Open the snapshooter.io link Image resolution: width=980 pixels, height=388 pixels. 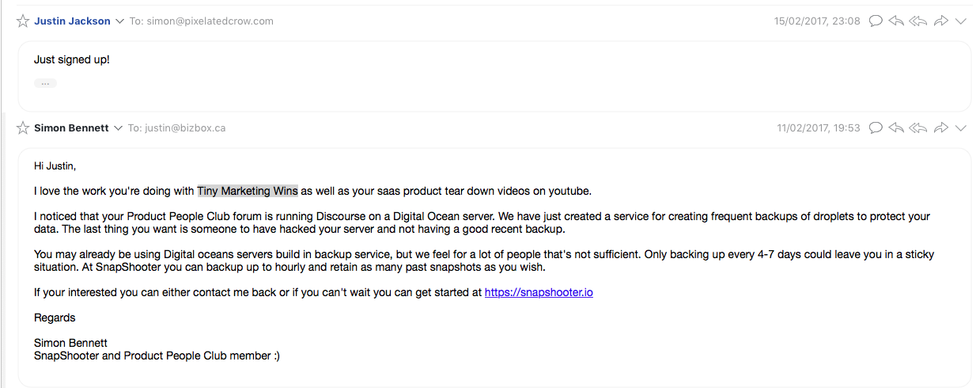pos(539,292)
